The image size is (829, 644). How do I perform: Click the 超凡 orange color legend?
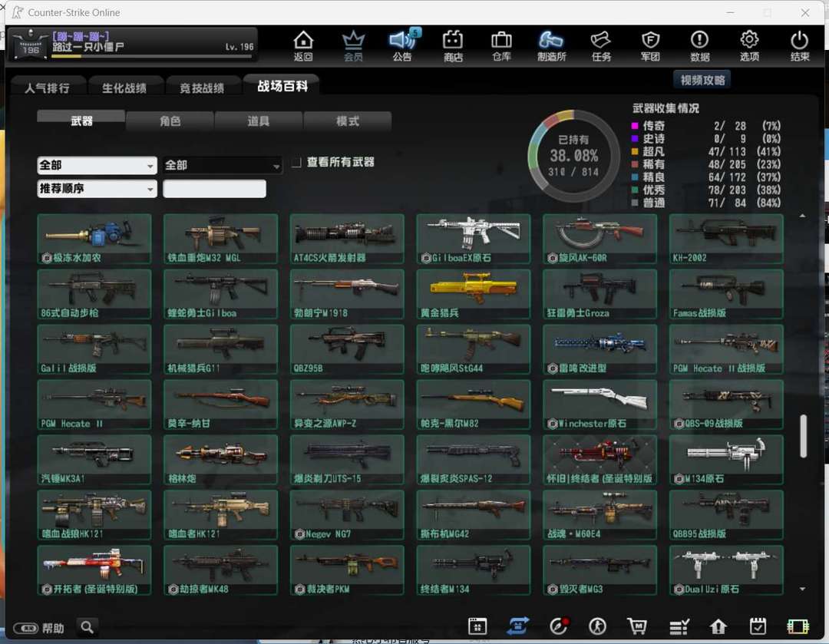(635, 151)
